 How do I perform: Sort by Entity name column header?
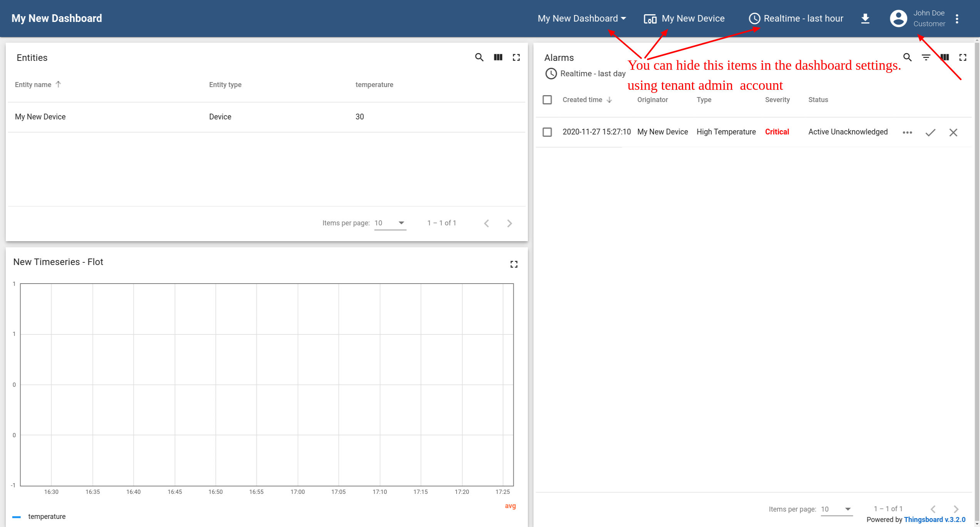pos(33,85)
